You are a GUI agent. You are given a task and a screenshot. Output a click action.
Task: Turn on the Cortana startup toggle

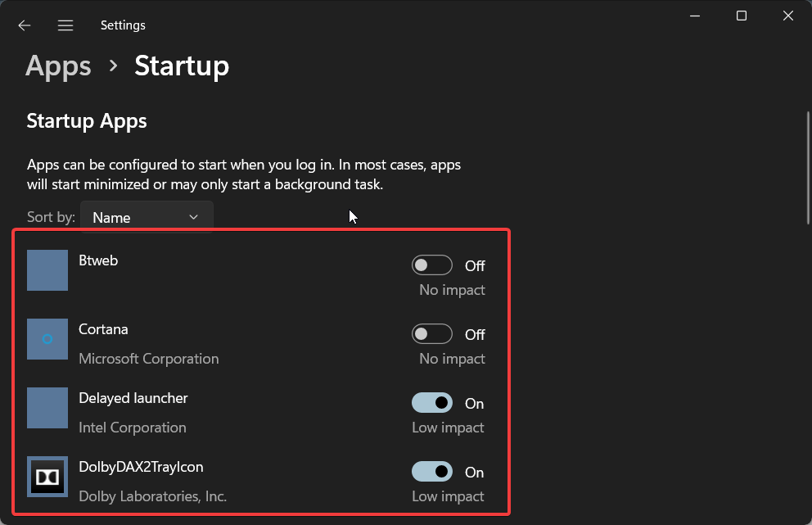[432, 334]
